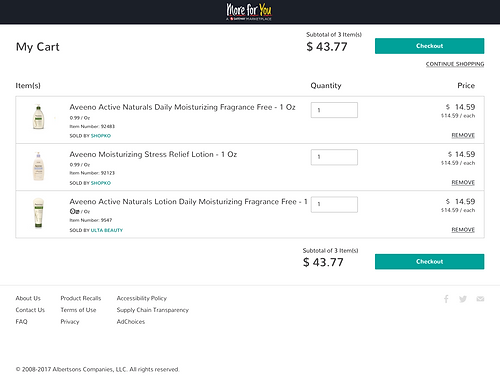The width and height of the screenshot is (500, 383).
Task: Open Aveeno Active Naturals Daily Moisturizing title
Action: (182, 107)
